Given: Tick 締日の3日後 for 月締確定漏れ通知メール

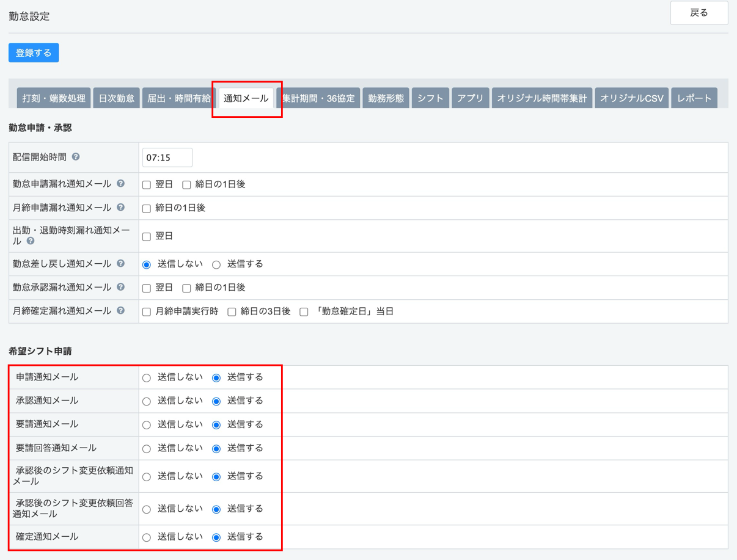Looking at the screenshot, I should coord(232,312).
